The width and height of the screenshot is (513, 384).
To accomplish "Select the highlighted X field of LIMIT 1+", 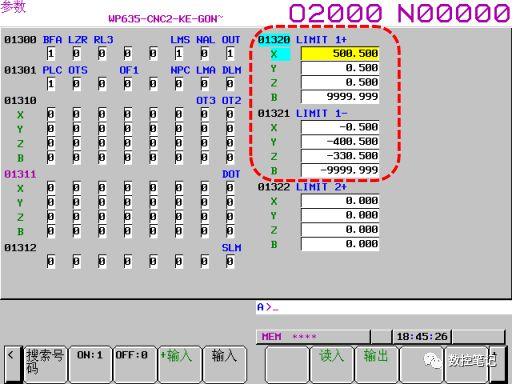I will [x=340, y=54].
